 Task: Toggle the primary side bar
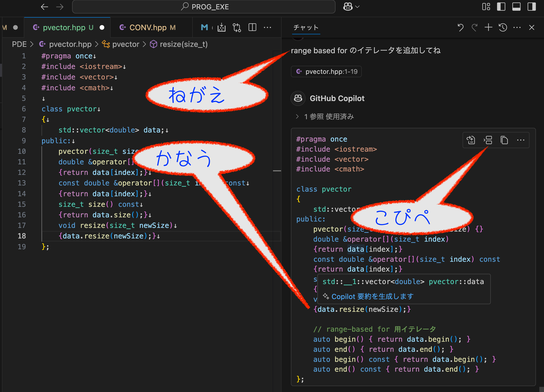click(501, 7)
